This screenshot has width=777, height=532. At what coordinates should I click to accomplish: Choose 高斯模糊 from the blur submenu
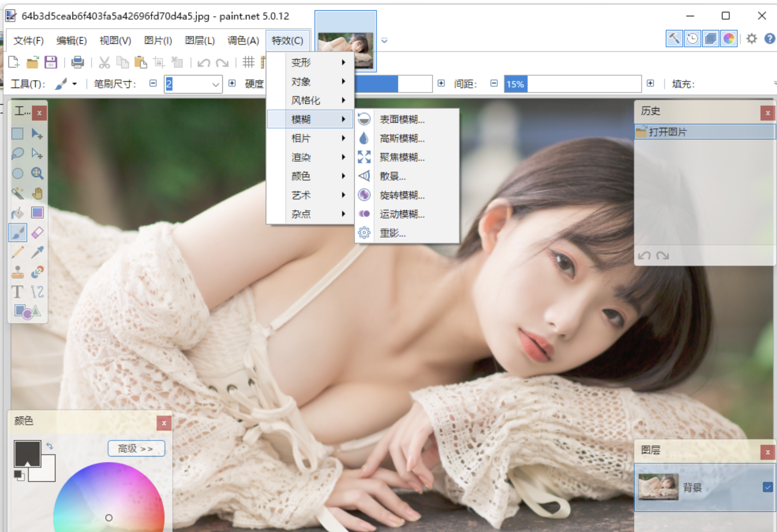[x=401, y=139]
